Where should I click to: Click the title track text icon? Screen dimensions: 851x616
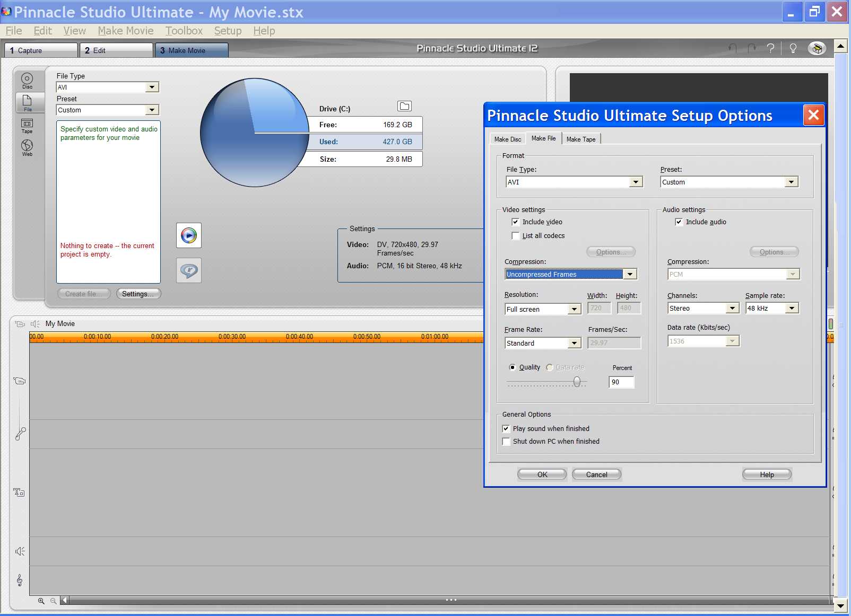(x=19, y=492)
